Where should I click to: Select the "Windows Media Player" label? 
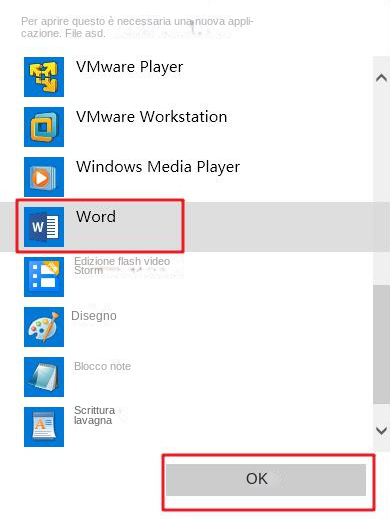(x=158, y=167)
